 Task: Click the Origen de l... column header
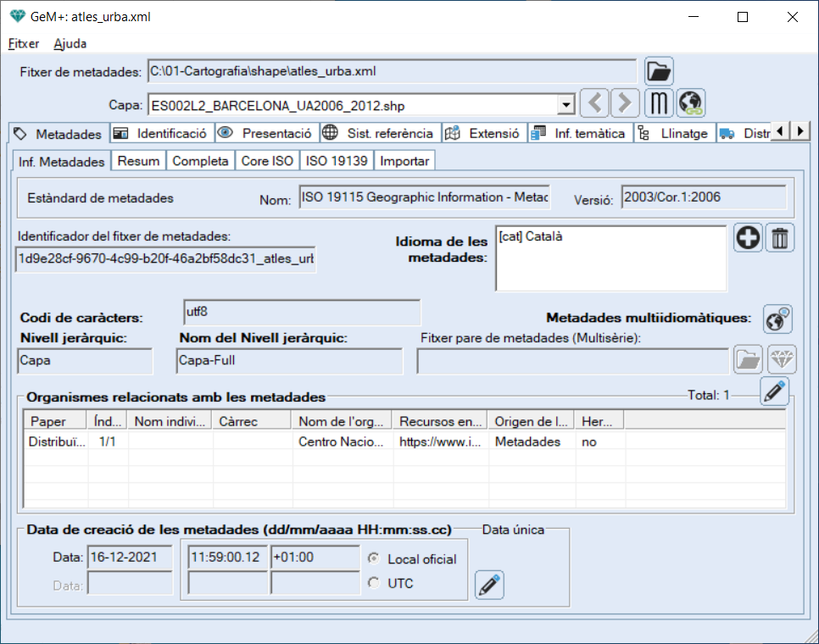(532, 420)
